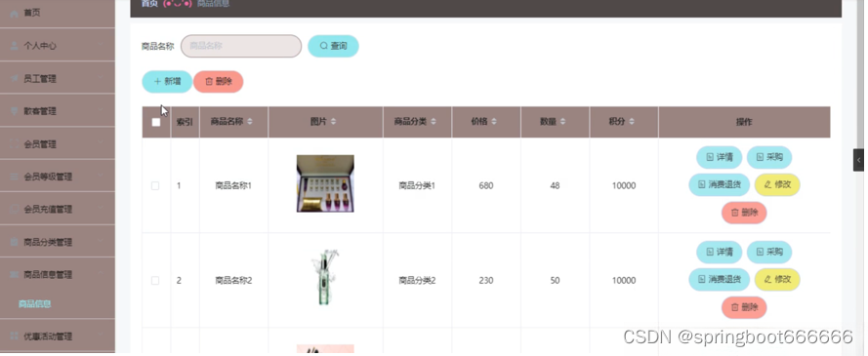Viewport: 868px width, 356px height.
Task: Open the bottle image of 商品名称2
Action: (x=325, y=278)
